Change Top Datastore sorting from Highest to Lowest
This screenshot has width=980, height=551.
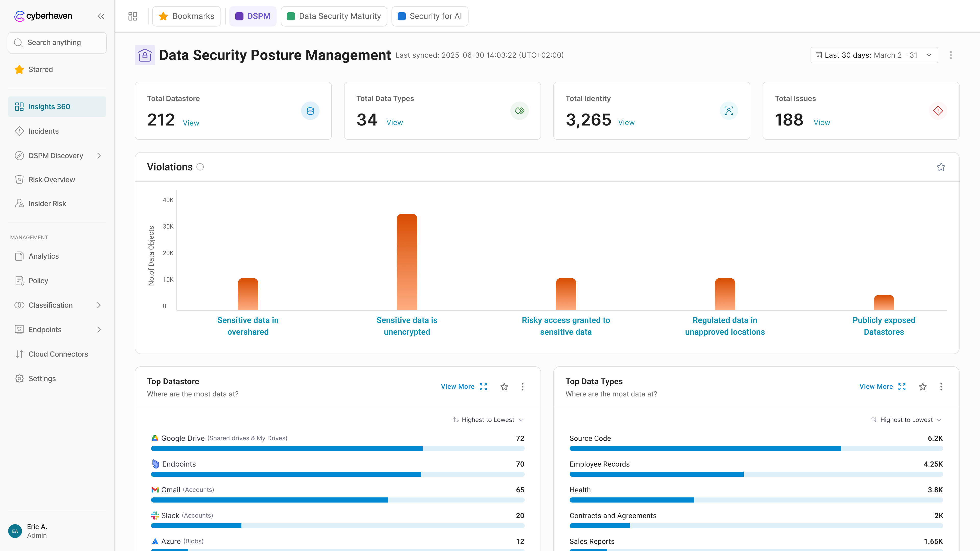pos(488,419)
